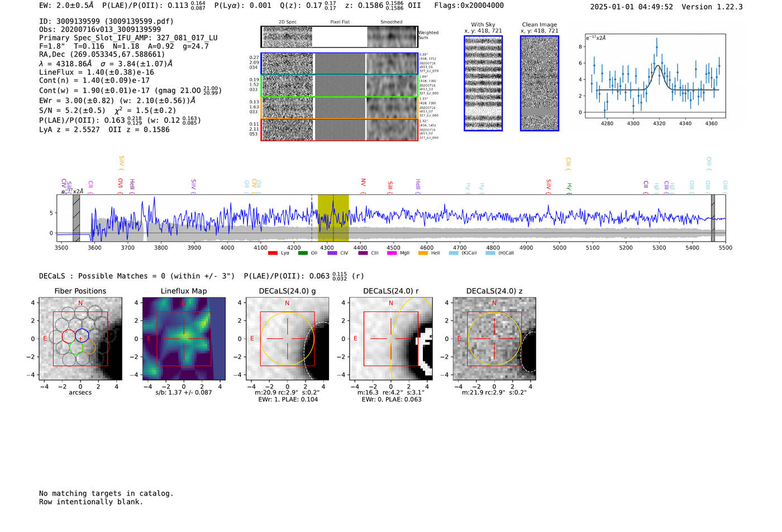Click the 'Version 1.22.3' label
The image size is (782, 532).
point(712,7)
